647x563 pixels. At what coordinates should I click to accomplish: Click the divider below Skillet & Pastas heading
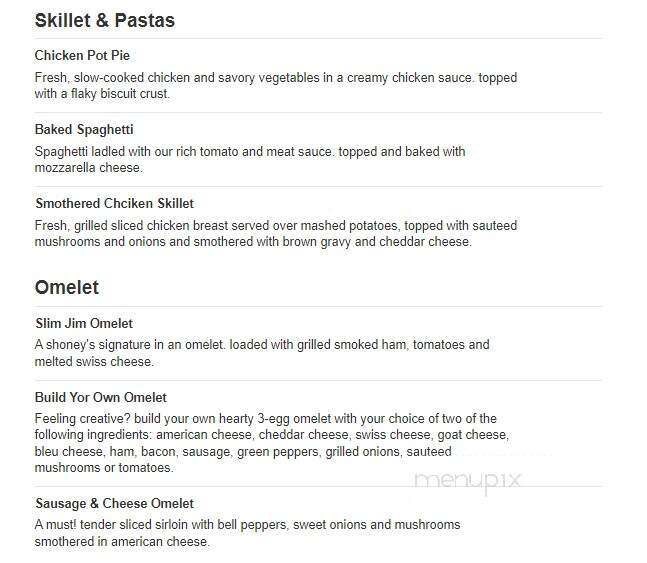click(318, 39)
